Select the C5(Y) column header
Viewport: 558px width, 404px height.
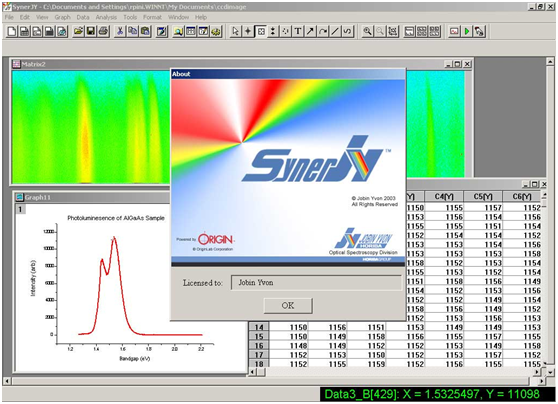coord(483,196)
